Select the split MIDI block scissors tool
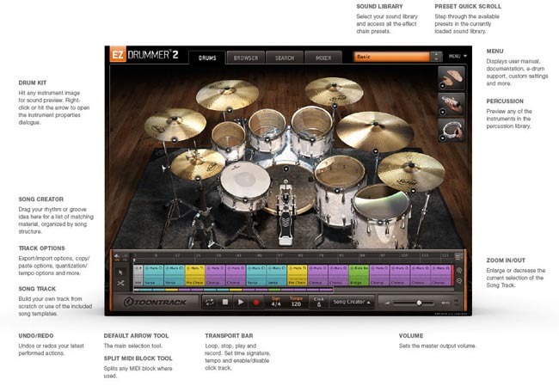559x392 pixels. click(x=120, y=284)
